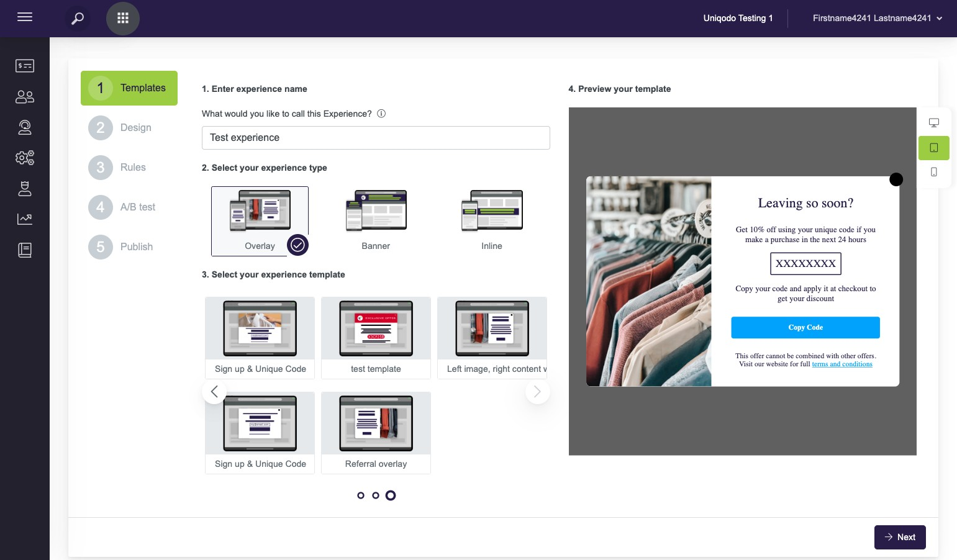Show next templates with right chevron

pos(537,392)
